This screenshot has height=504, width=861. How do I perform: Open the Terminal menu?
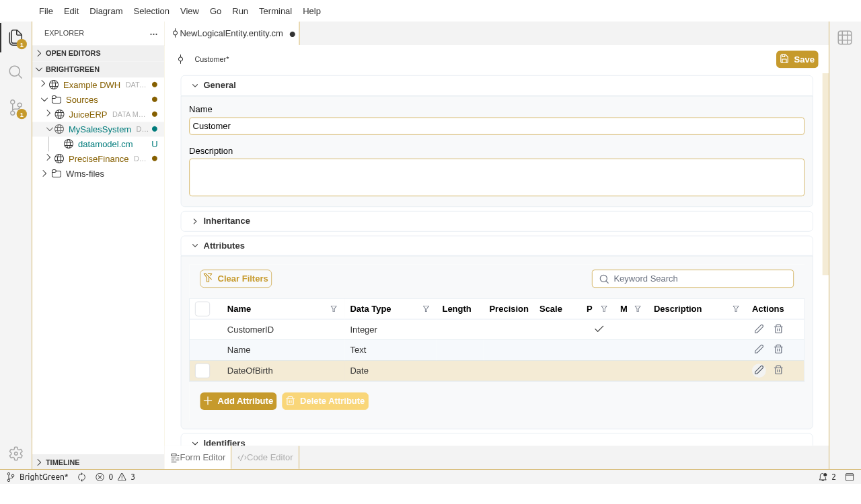tap(275, 11)
